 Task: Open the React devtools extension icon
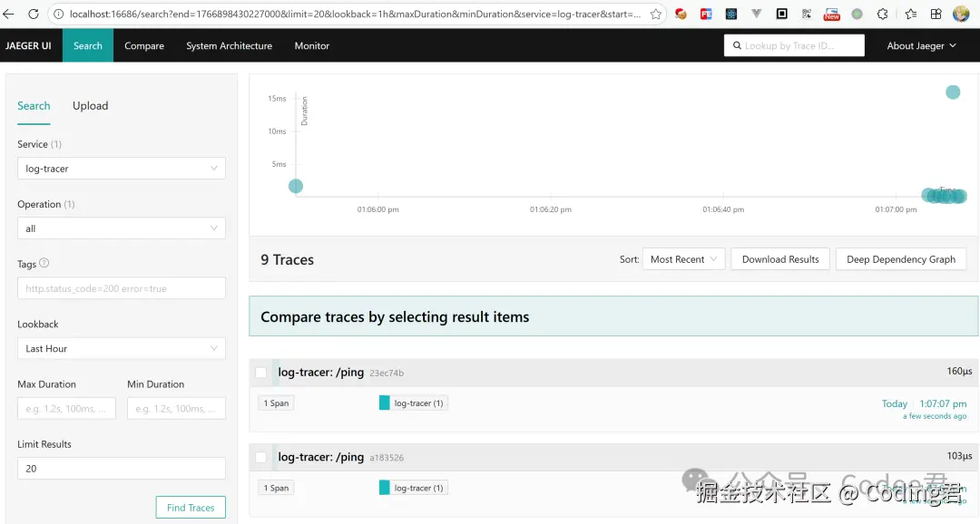730,14
